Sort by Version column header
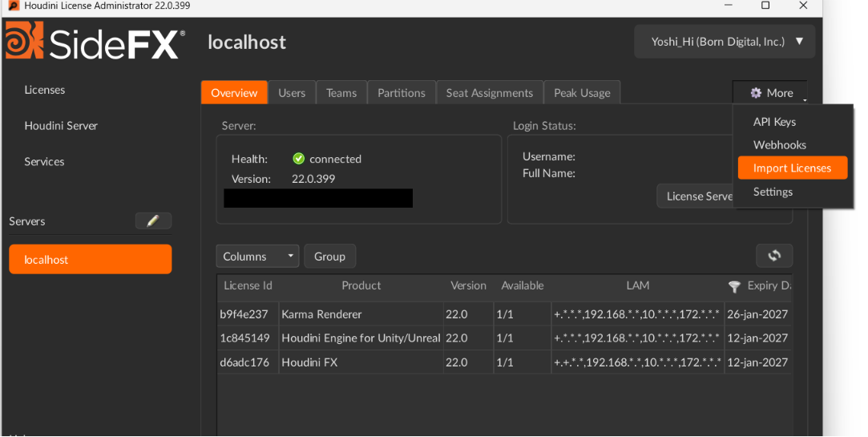This screenshot has height=437, width=868. point(468,285)
